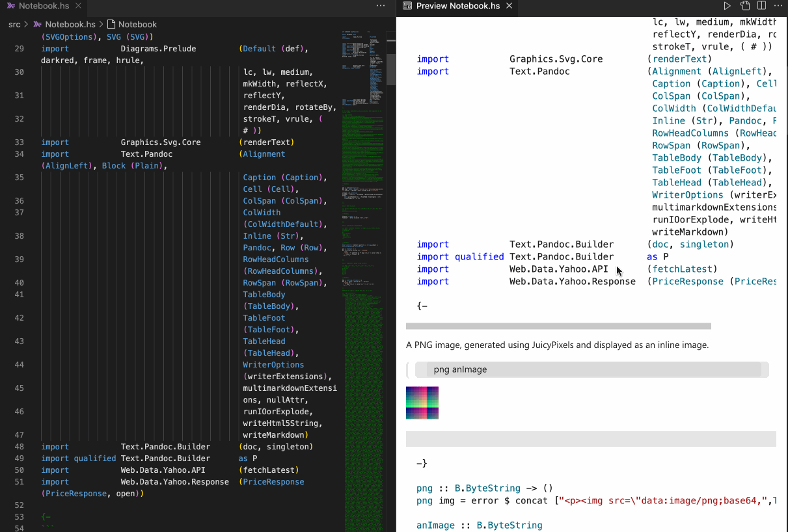Switch to the Preview Notebook.hs tab
This screenshot has height=532, width=788.
tap(458, 6)
